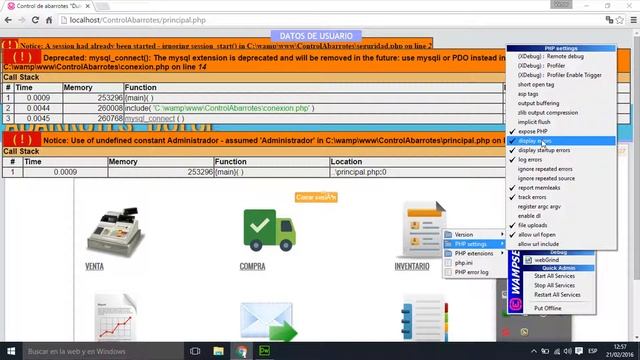Screen dimensions: 640x360
Task: Click the mysql_connect function link
Action: (x=150, y=118)
